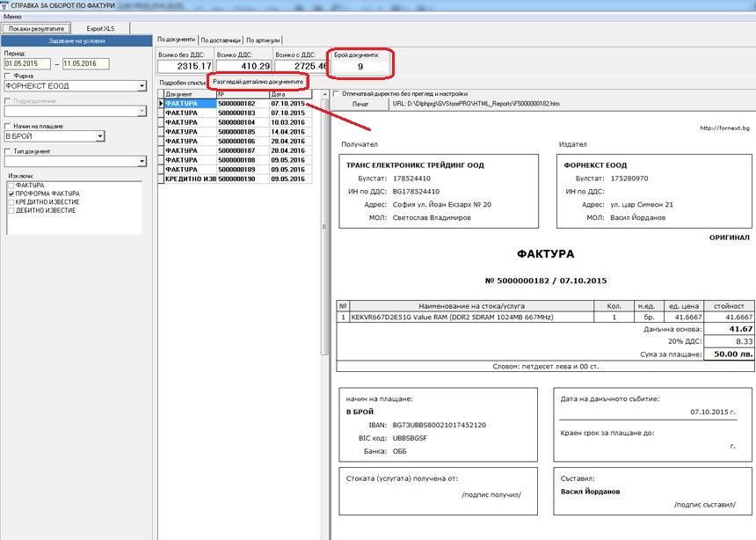This screenshot has width=756, height=540.
Task: Select invoice row 5000000188
Action: click(x=236, y=160)
